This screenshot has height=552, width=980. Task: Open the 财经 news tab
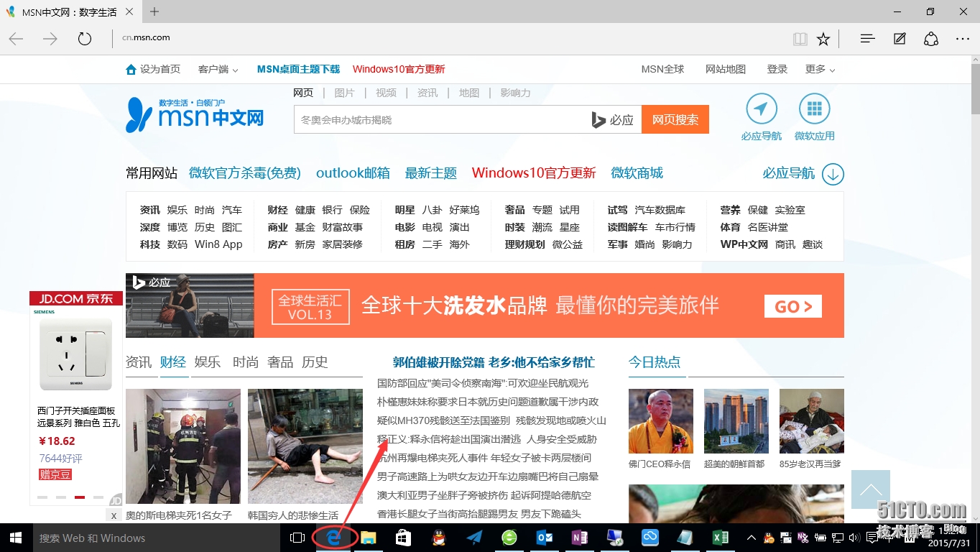[x=173, y=362]
